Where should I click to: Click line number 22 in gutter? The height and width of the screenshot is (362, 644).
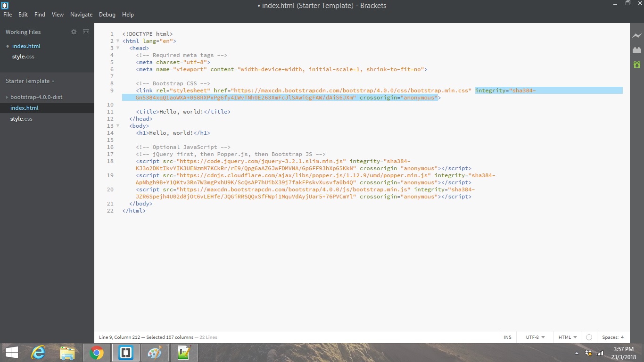pyautogui.click(x=111, y=211)
